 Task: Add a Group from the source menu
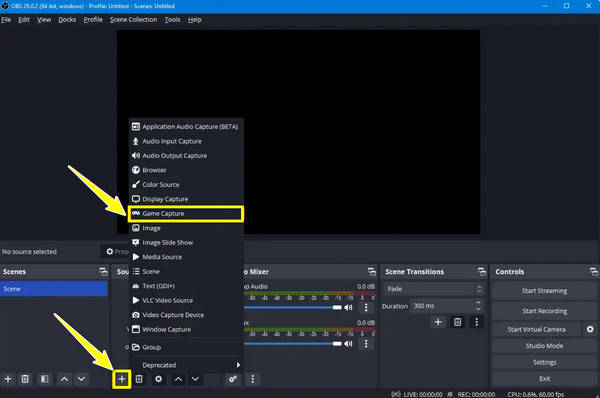click(186, 347)
